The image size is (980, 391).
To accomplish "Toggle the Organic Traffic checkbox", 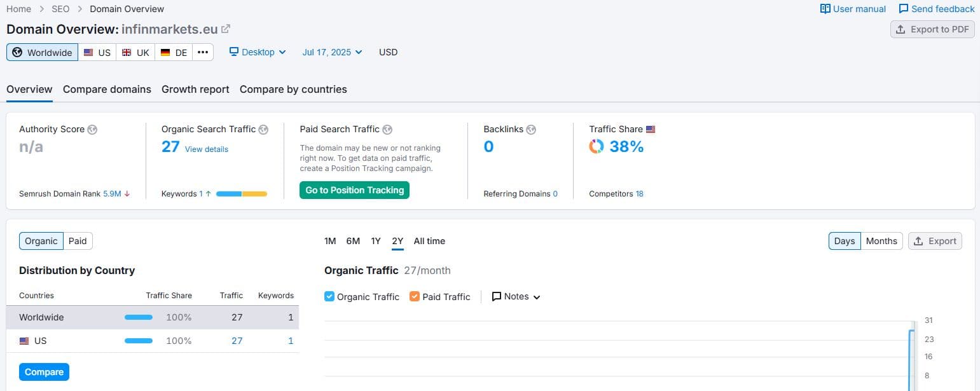I will coord(329,296).
